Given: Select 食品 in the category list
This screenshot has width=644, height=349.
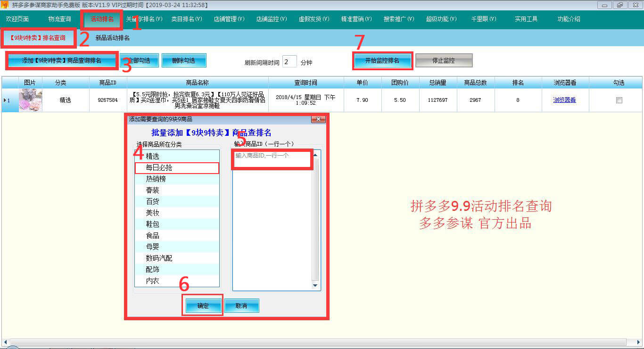Looking at the screenshot, I should click(177, 235).
